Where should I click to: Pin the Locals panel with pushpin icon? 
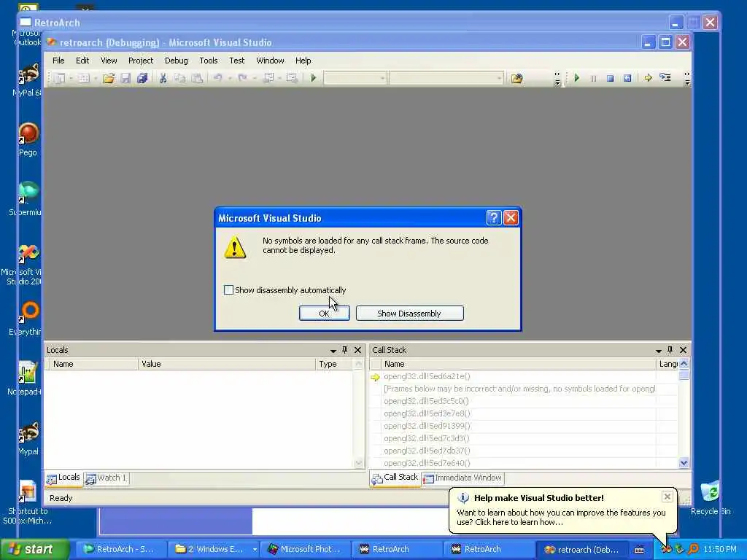coord(345,350)
